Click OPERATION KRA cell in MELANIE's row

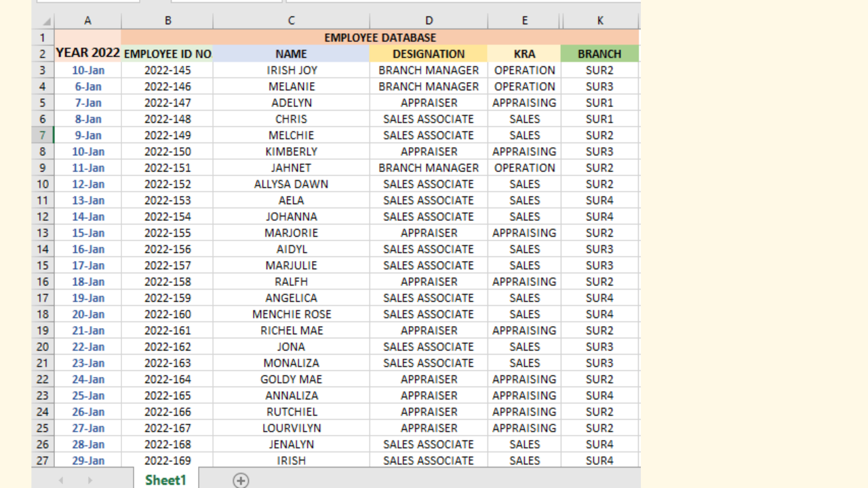pyautogui.click(x=524, y=87)
